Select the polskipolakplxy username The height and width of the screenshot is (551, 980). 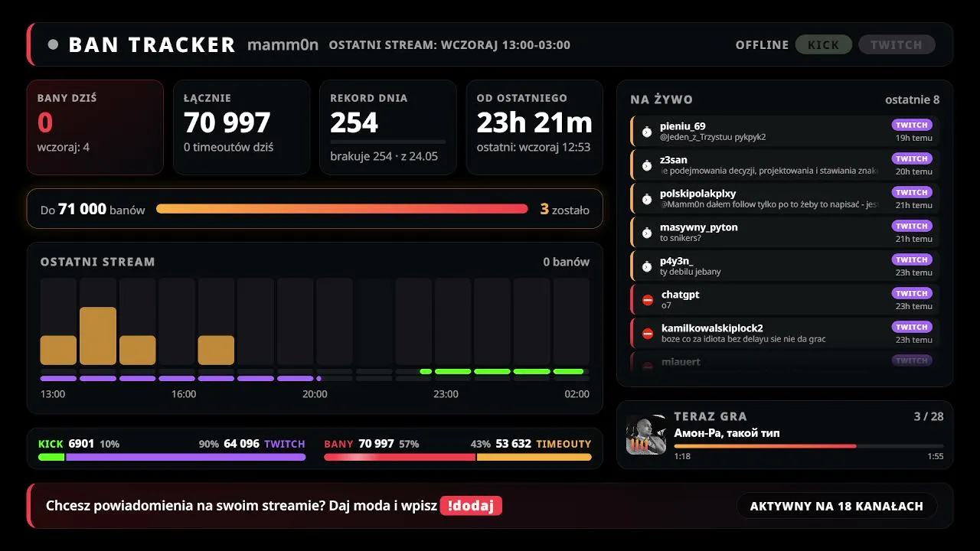tap(697, 194)
